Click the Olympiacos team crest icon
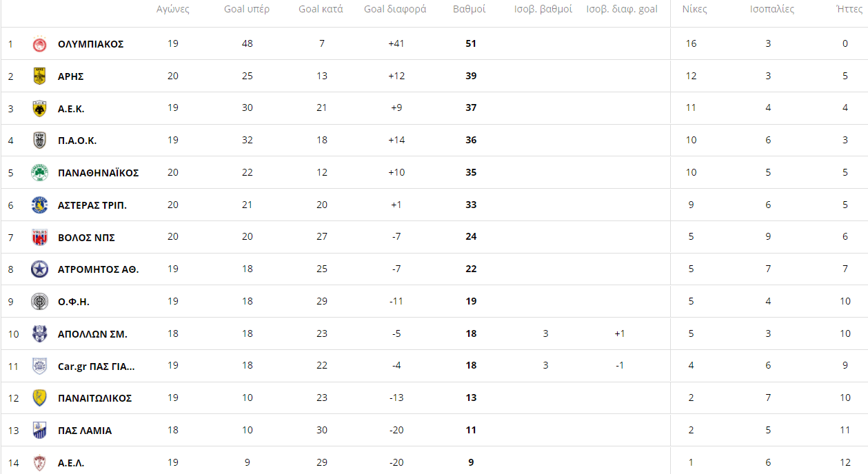 (40, 44)
